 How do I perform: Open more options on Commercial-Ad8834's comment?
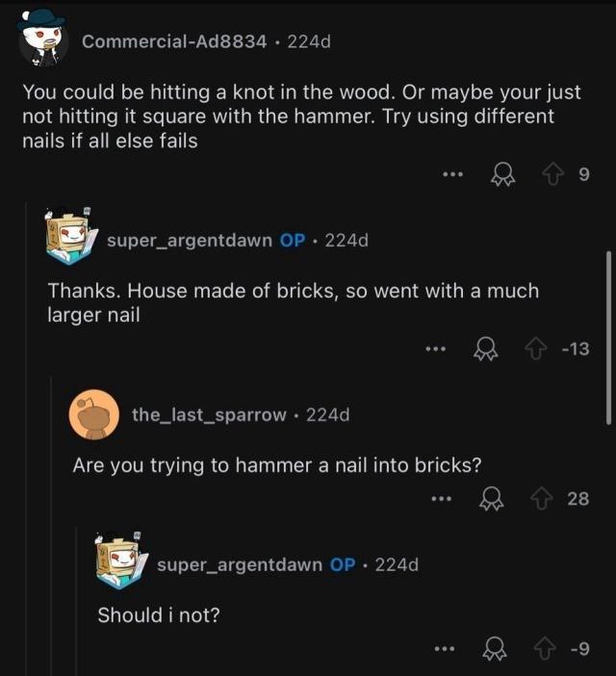pyautogui.click(x=453, y=175)
